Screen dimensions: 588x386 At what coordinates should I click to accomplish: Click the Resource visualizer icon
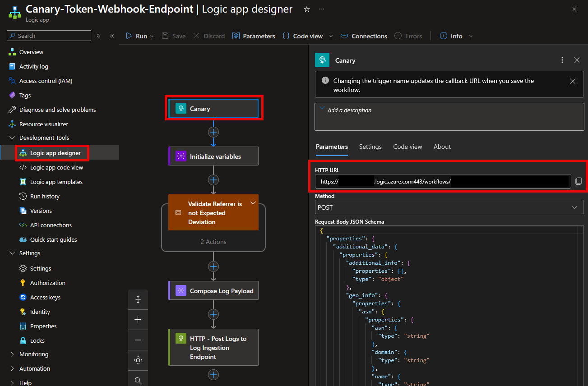[x=12, y=124]
